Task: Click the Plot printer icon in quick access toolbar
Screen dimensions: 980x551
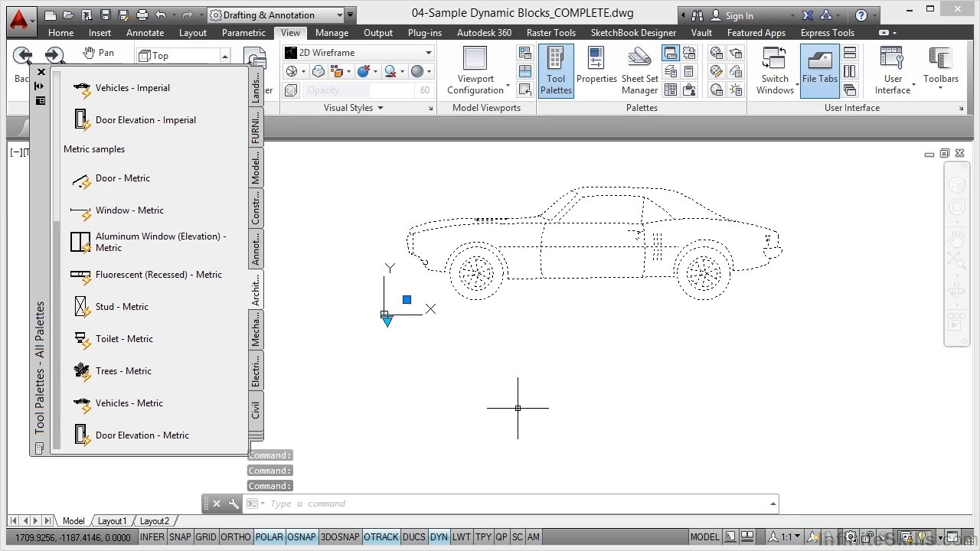Action: point(142,15)
